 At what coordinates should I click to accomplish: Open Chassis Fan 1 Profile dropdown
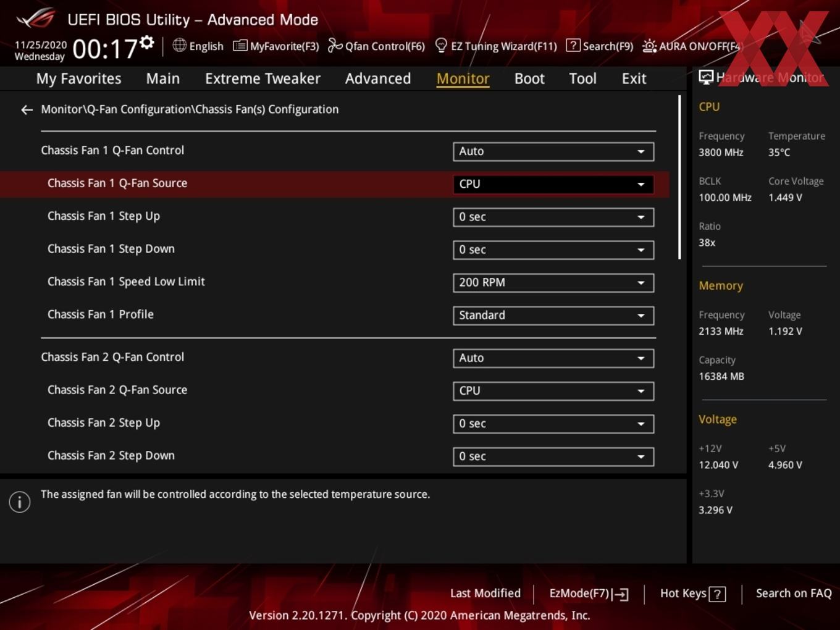click(x=553, y=315)
